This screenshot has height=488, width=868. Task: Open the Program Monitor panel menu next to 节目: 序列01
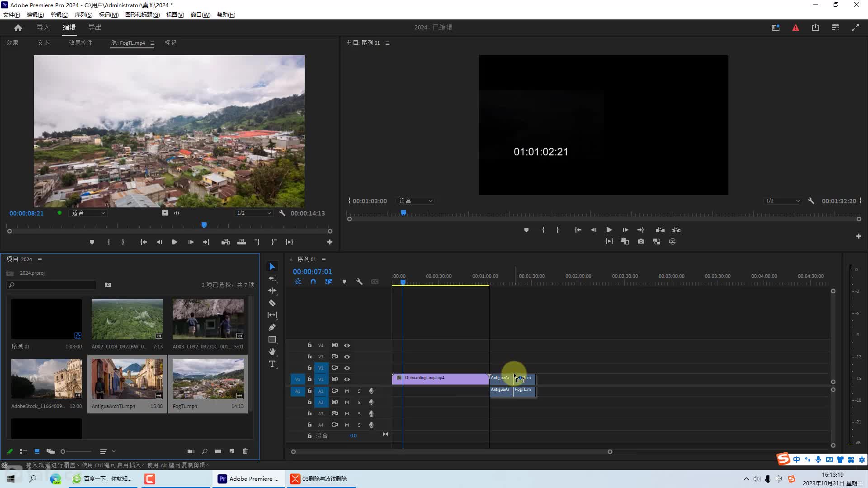pos(387,43)
